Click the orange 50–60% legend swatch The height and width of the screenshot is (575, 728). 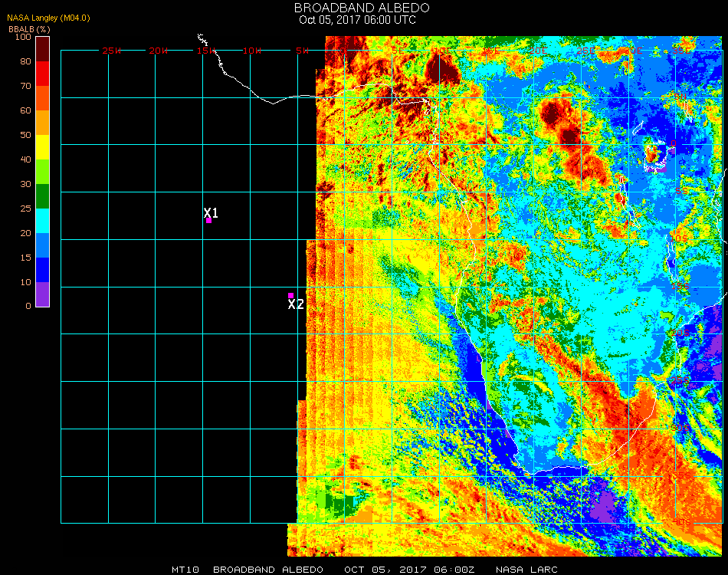coord(43,123)
